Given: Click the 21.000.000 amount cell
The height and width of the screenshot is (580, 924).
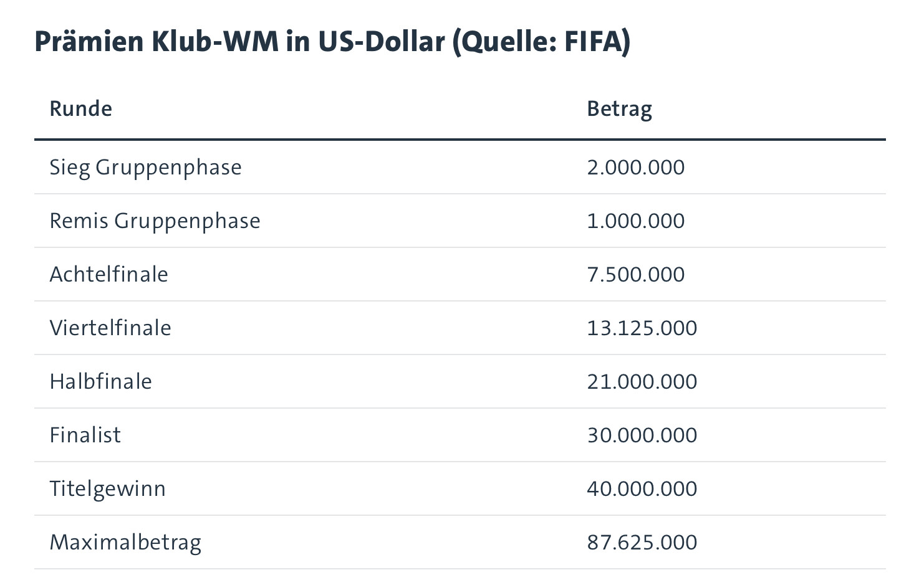Looking at the screenshot, I should [x=642, y=382].
